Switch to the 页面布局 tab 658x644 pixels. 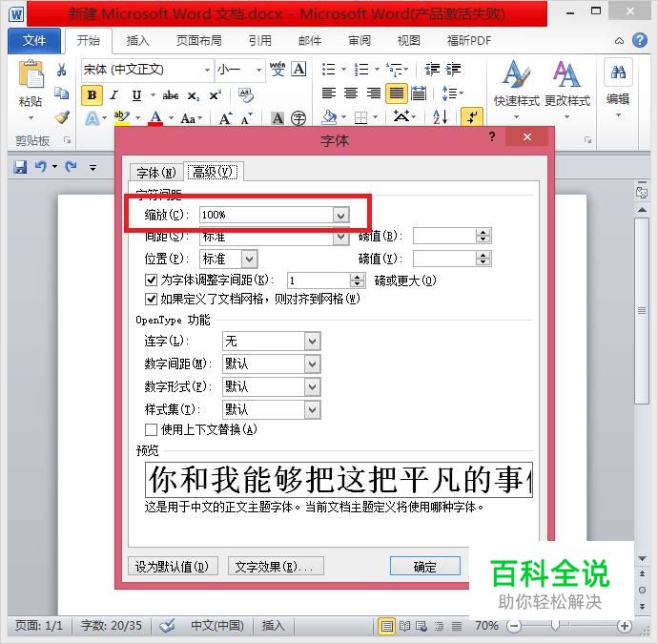[x=199, y=41]
